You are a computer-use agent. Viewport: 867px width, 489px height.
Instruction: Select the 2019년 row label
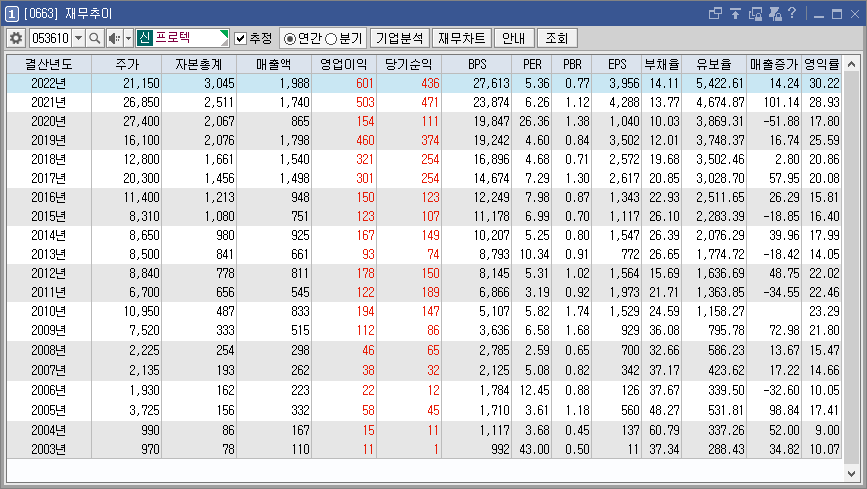(49, 141)
